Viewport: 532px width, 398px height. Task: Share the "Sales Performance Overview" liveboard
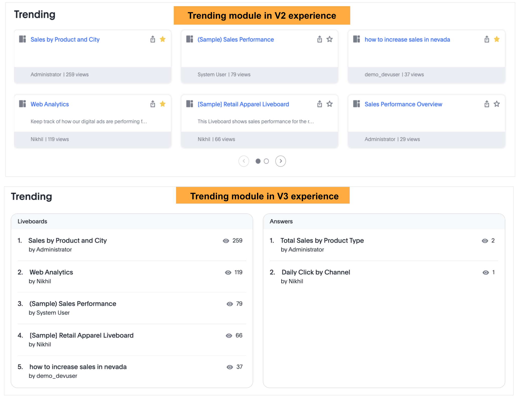[487, 104]
